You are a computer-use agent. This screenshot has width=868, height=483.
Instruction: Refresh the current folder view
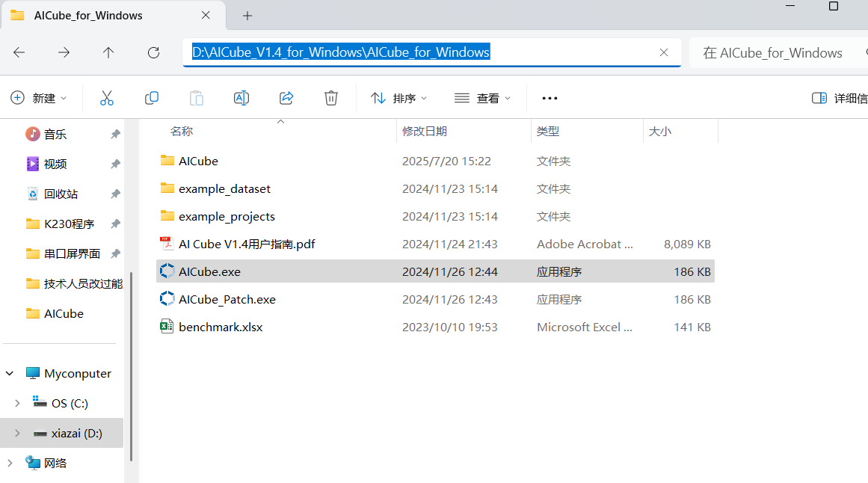click(x=154, y=52)
